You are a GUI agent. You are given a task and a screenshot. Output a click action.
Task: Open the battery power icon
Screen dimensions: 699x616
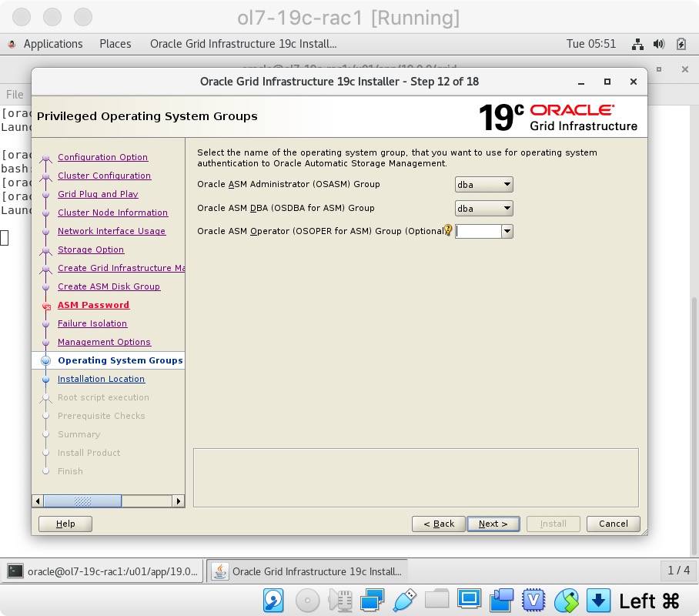tap(681, 44)
